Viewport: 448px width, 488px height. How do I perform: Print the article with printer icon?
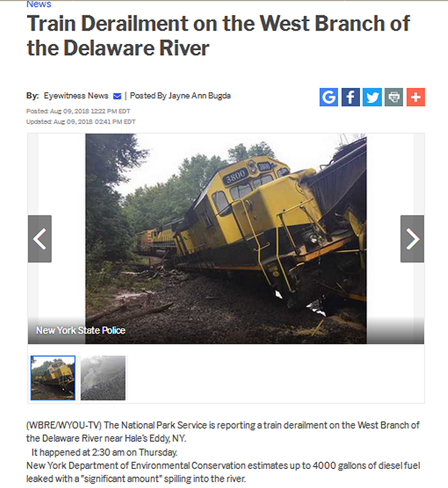click(x=394, y=97)
